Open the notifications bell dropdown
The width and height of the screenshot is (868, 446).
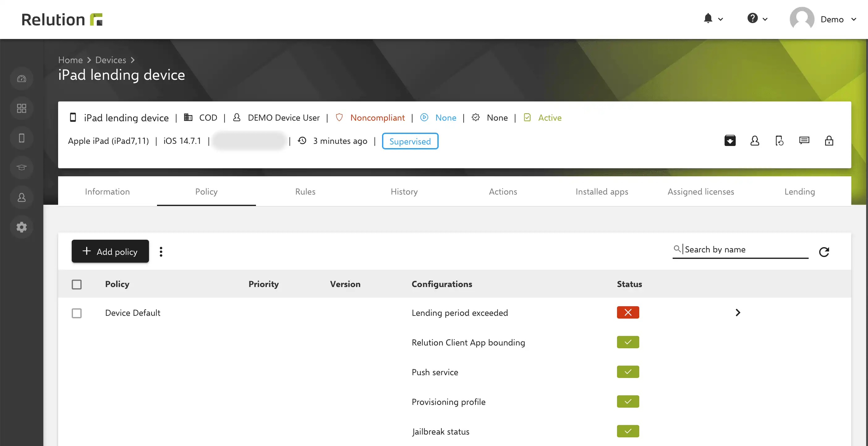713,19
